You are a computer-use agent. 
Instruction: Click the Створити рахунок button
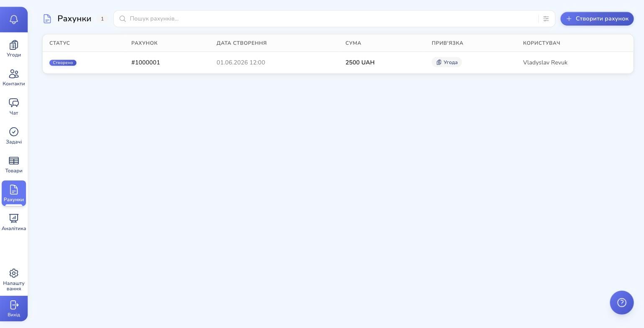click(597, 19)
